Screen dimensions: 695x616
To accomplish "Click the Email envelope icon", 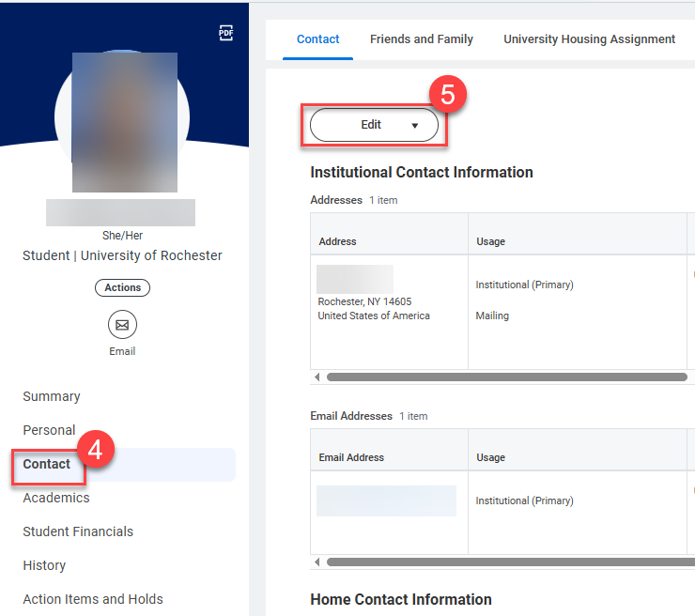I will pos(122,324).
